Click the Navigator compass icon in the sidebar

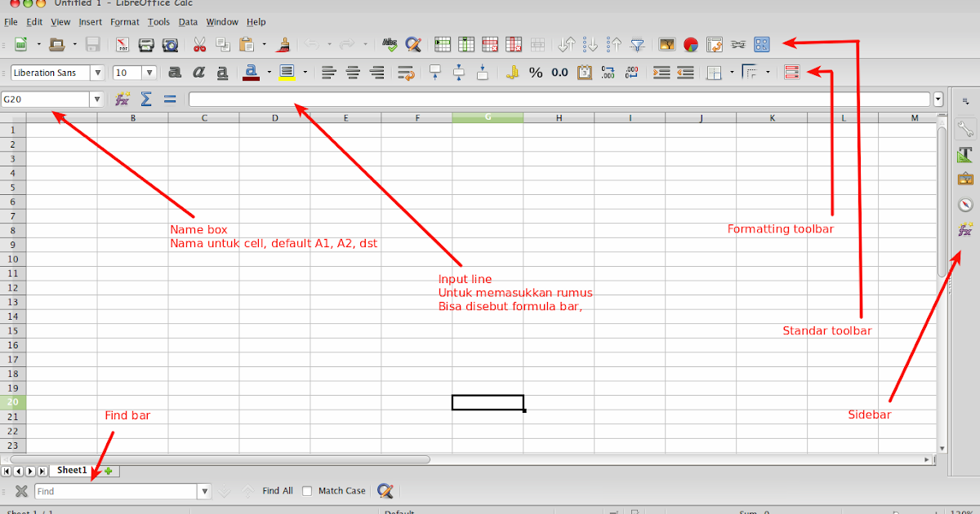(x=965, y=205)
